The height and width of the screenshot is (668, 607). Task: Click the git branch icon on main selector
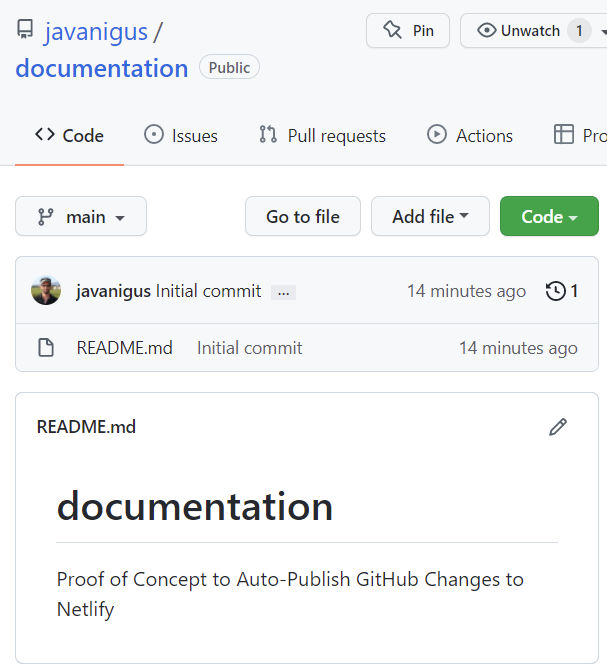pos(46,217)
